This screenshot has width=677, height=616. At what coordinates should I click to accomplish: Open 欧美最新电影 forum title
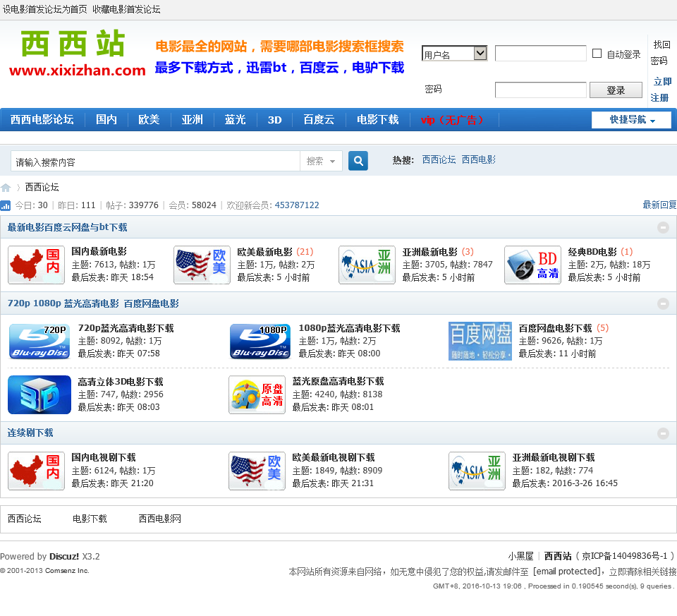click(x=264, y=252)
